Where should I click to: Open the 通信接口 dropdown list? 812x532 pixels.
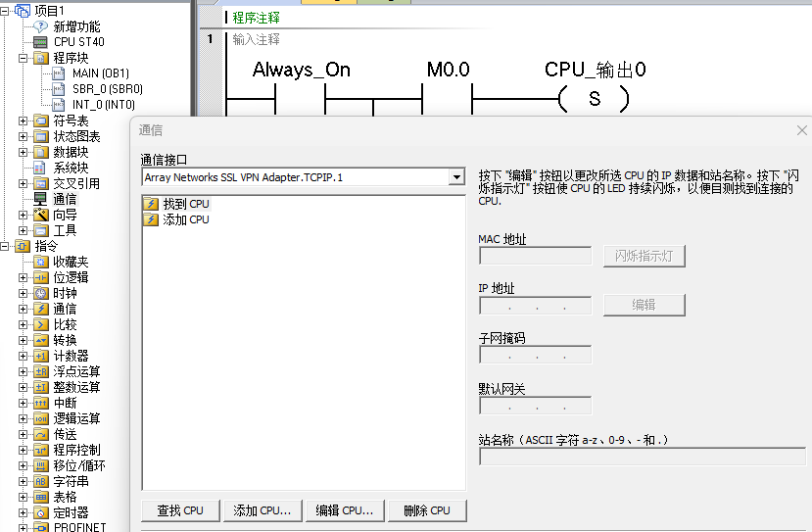[x=455, y=177]
